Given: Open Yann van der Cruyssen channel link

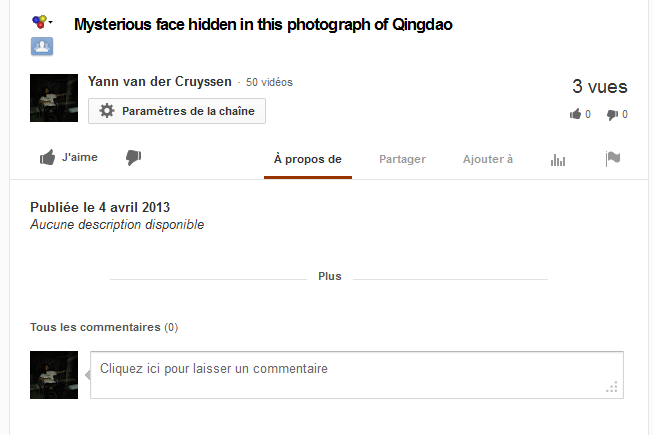Looking at the screenshot, I should [160, 82].
